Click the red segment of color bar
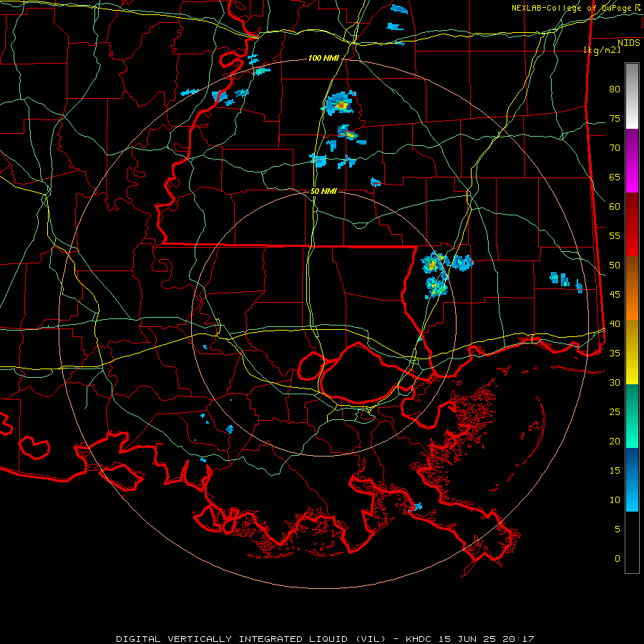The image size is (644, 644). tap(632, 224)
